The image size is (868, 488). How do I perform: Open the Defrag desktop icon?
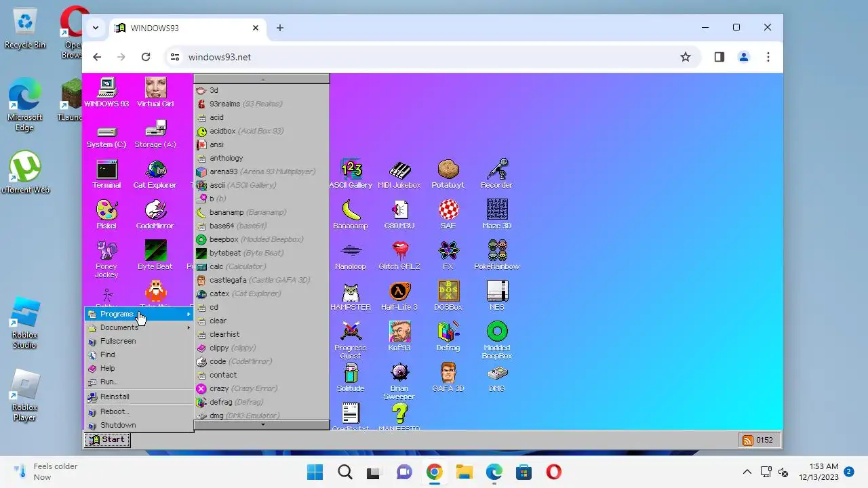pos(448,337)
